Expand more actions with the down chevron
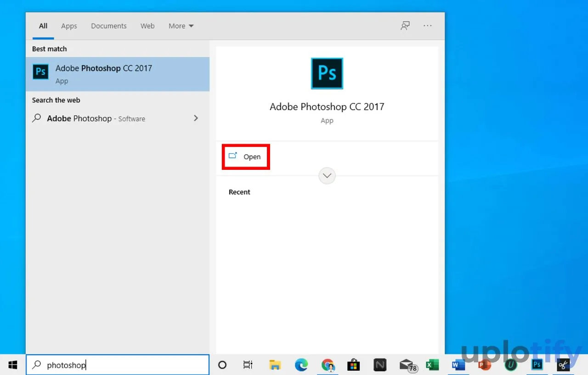 327,175
